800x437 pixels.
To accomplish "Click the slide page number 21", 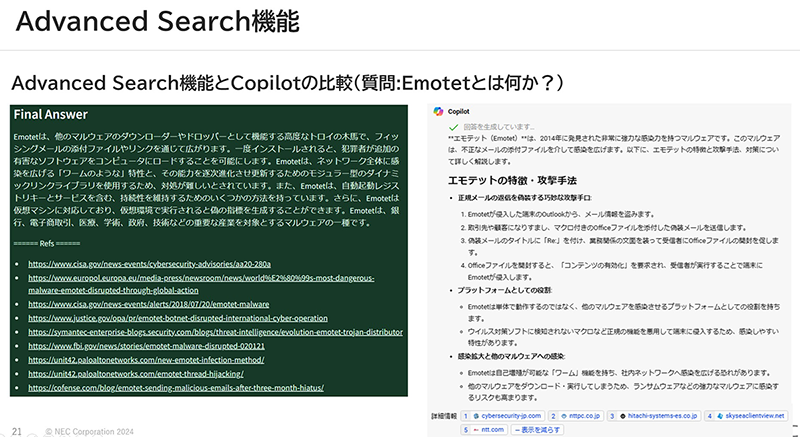I will [x=17, y=432].
